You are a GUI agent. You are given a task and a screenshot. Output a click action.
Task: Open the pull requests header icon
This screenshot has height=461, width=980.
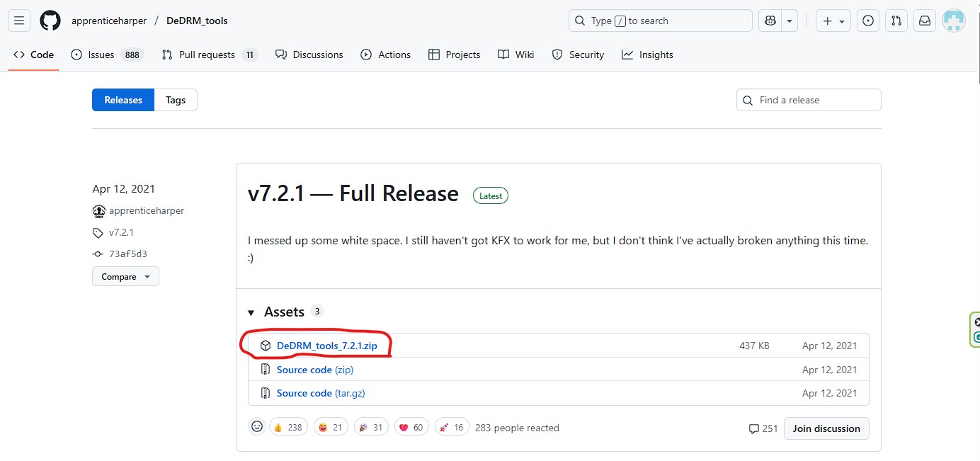[896, 21]
